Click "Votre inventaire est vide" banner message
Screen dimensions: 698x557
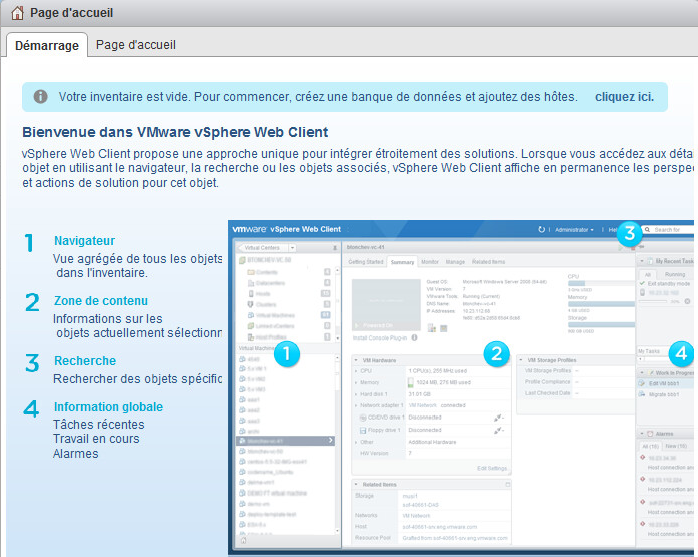click(318, 97)
